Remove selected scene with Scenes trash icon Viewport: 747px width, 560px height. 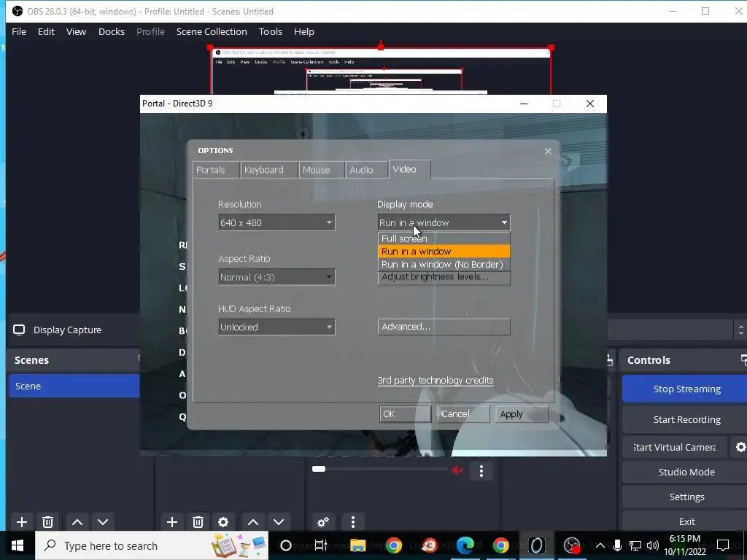tap(47, 522)
